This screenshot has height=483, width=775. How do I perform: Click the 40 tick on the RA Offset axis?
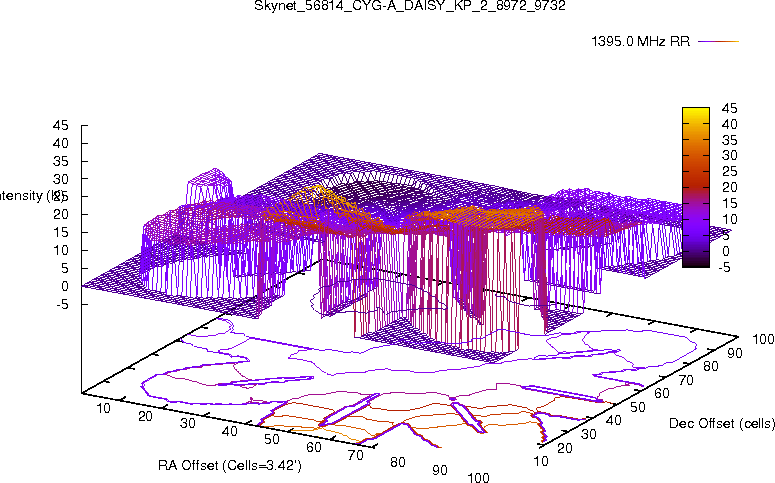click(x=229, y=431)
